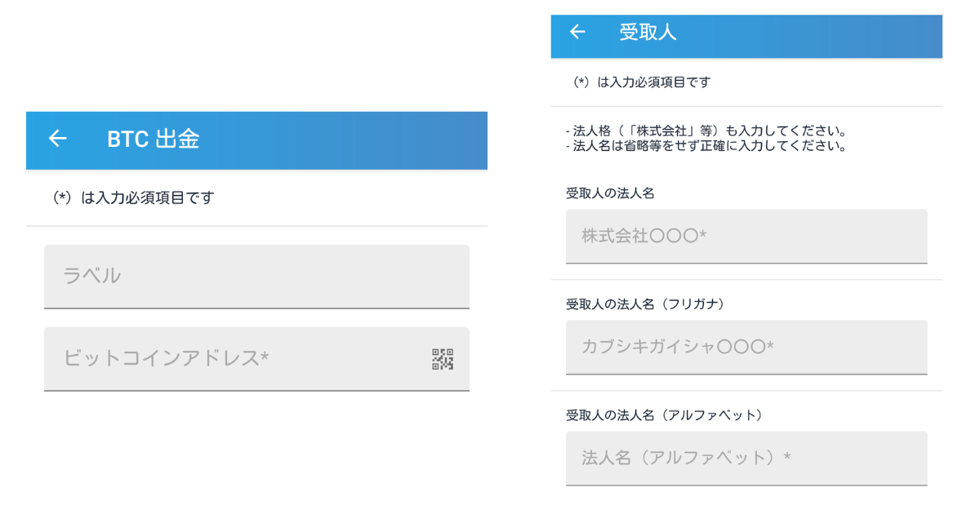Screen dimensions: 980x514
Task: Click the 受取人の法人名（アルファベット） label
Action: click(x=664, y=415)
